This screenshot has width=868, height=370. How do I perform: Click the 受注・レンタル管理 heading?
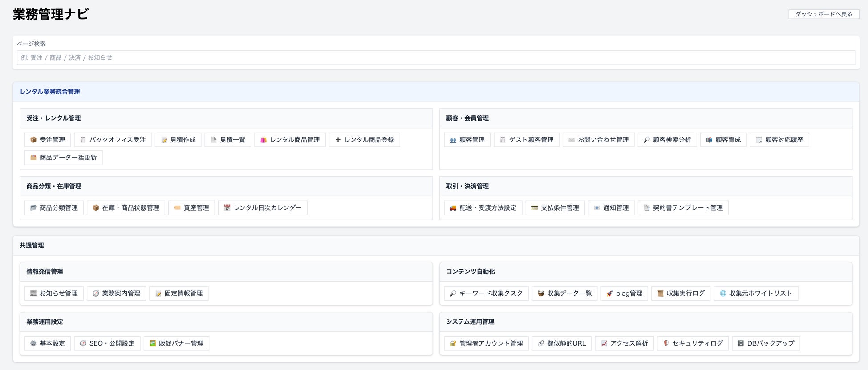click(53, 118)
